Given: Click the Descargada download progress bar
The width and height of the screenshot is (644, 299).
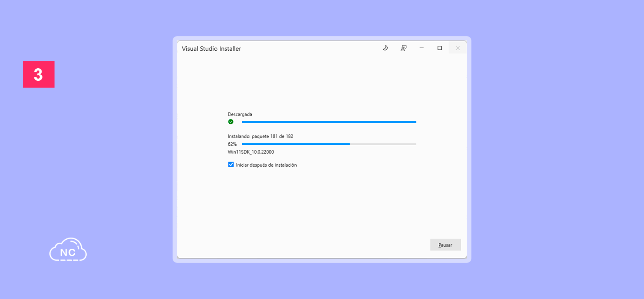Looking at the screenshot, I should pos(329,122).
